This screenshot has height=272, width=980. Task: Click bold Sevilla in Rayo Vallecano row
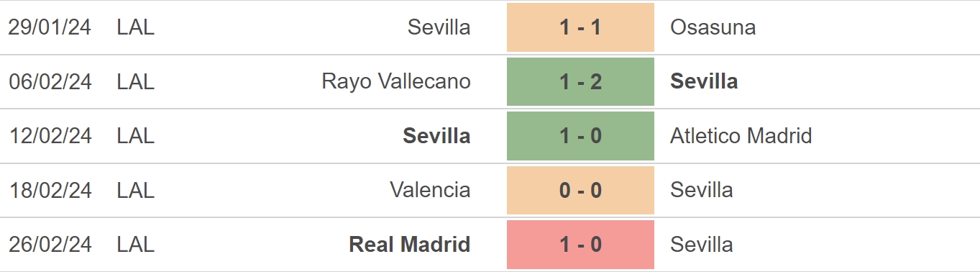[x=704, y=81]
